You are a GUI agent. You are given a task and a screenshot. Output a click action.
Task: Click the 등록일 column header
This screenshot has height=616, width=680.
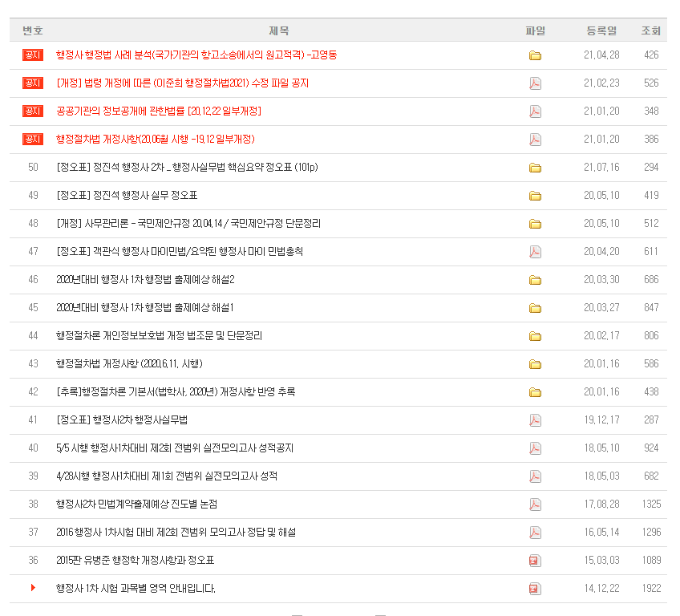601,30
